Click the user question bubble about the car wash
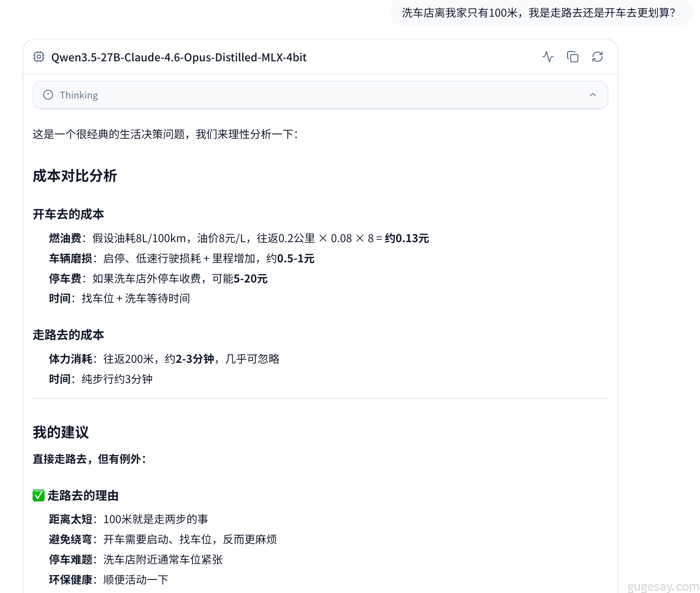 539,13
